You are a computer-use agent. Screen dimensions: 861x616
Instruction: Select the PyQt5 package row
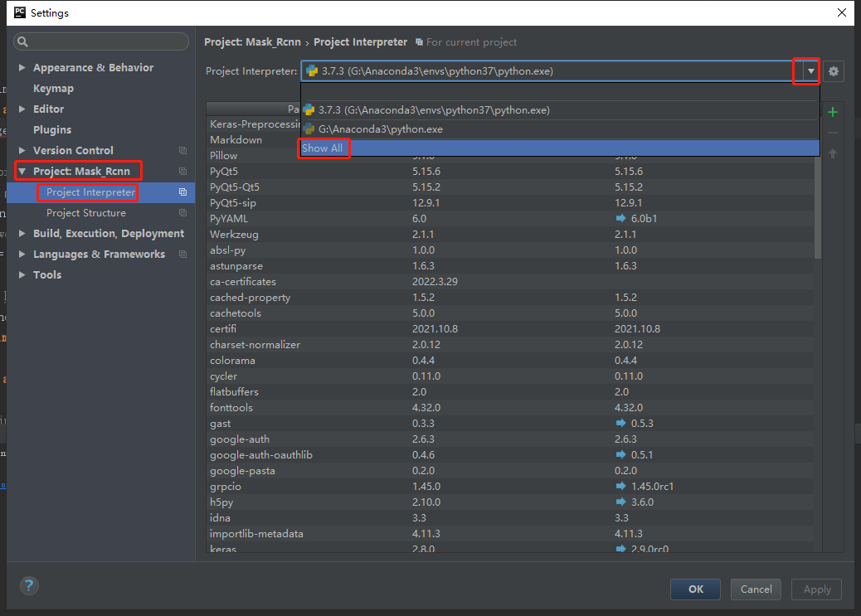click(x=511, y=172)
